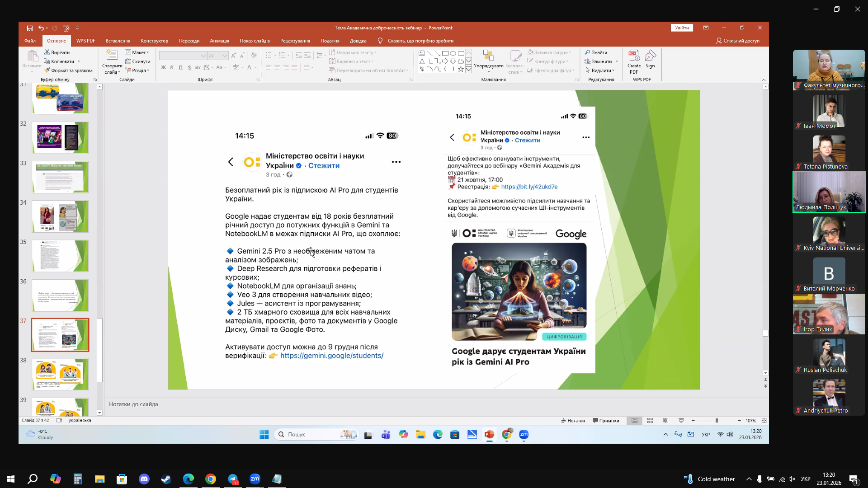This screenshot has width=868, height=488.
Task: Toggle Примітки comments pane in status bar
Action: coord(606,421)
